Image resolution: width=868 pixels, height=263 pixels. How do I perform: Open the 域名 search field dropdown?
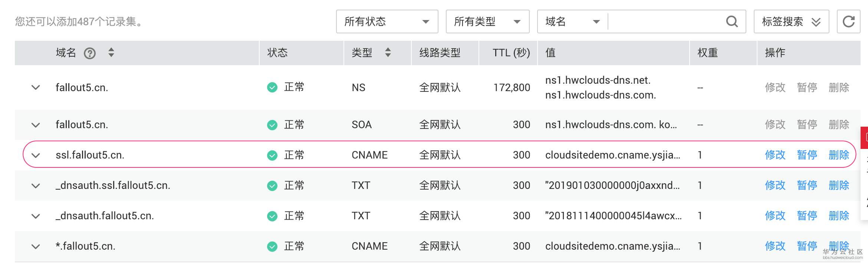pyautogui.click(x=572, y=21)
